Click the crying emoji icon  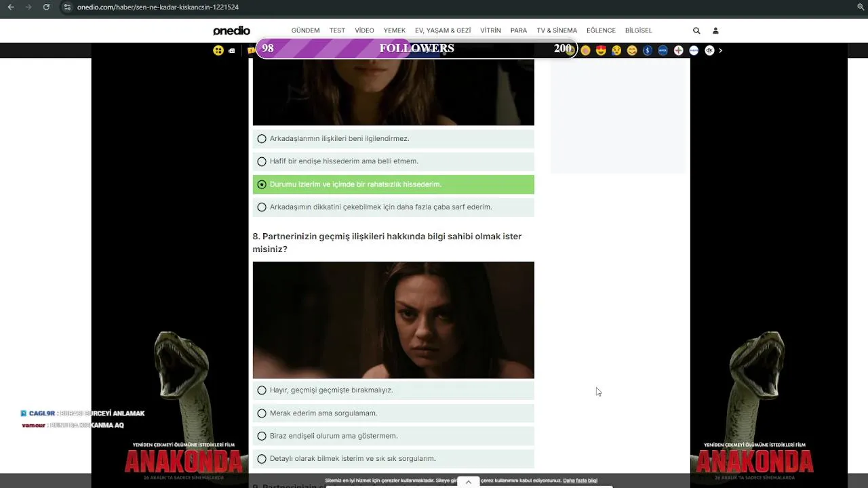point(616,50)
